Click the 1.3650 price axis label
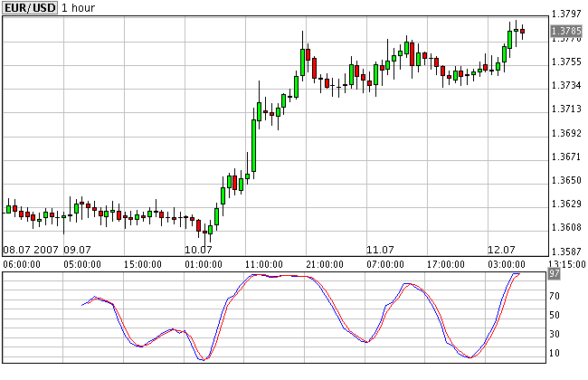The image size is (588, 380). [566, 180]
